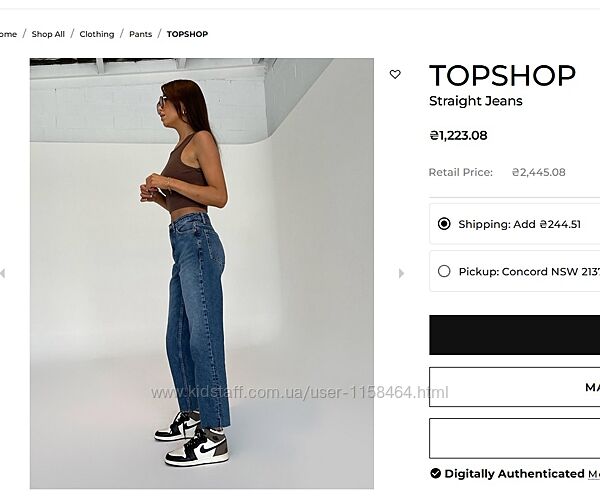Viewport: 600px width, 496px height.
Task: Click the Digitally Authenticated checkmark badge
Action: coord(435,473)
